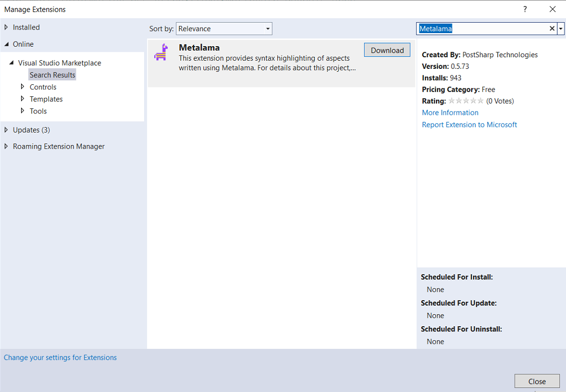Open the Sort by Relevance dropdown
Screen dimensions: 566x392
pyautogui.click(x=223, y=29)
